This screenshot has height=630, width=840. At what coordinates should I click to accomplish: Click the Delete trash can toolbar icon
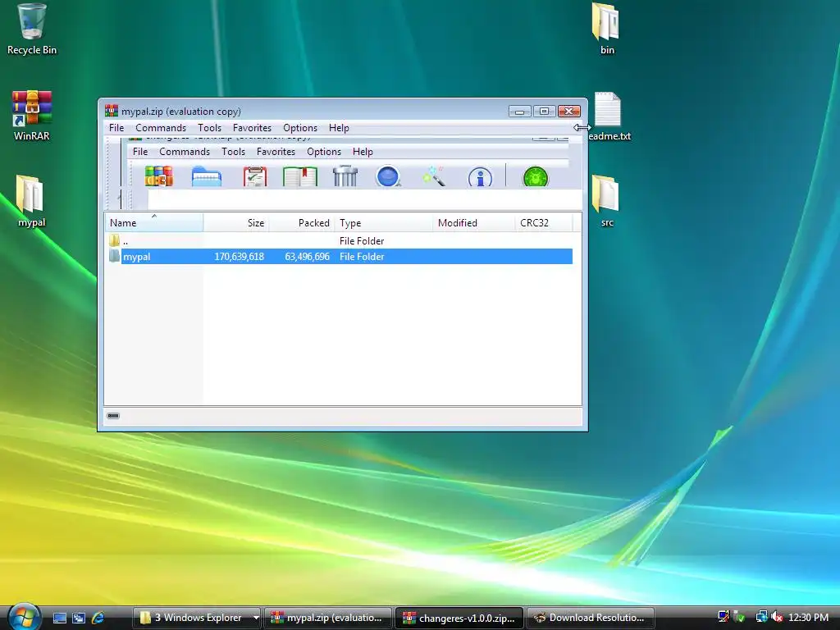[345, 176]
